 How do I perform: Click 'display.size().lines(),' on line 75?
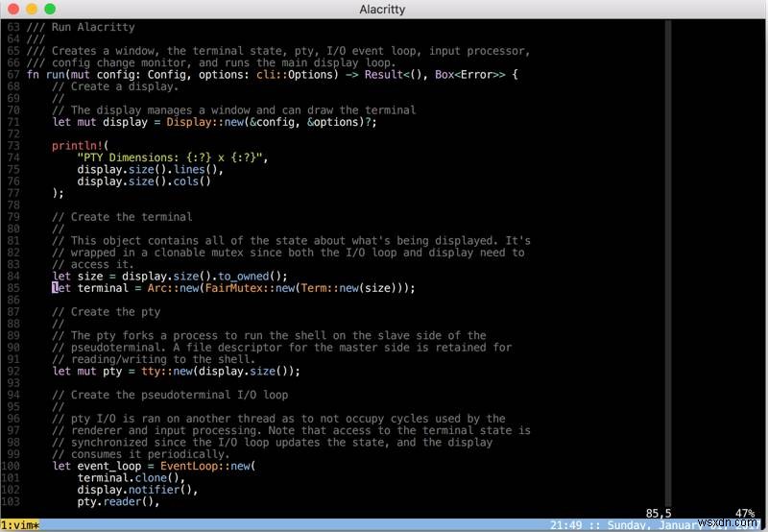click(150, 170)
